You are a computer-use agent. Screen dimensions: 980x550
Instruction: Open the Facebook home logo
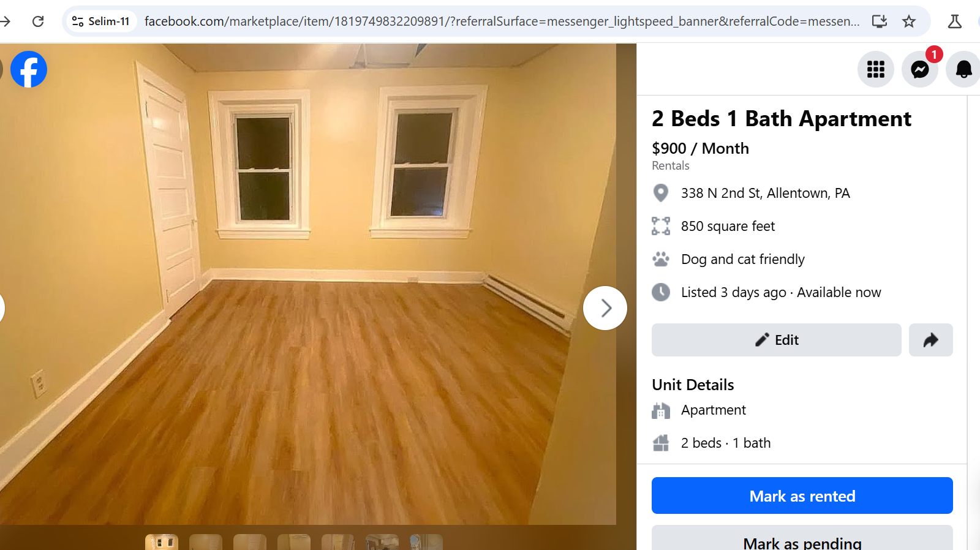(29, 69)
